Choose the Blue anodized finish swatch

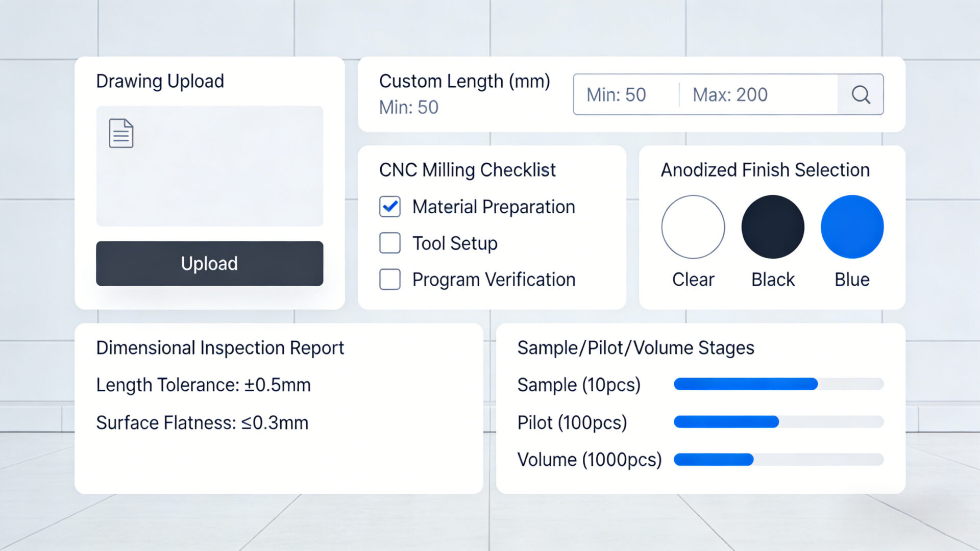(x=851, y=227)
